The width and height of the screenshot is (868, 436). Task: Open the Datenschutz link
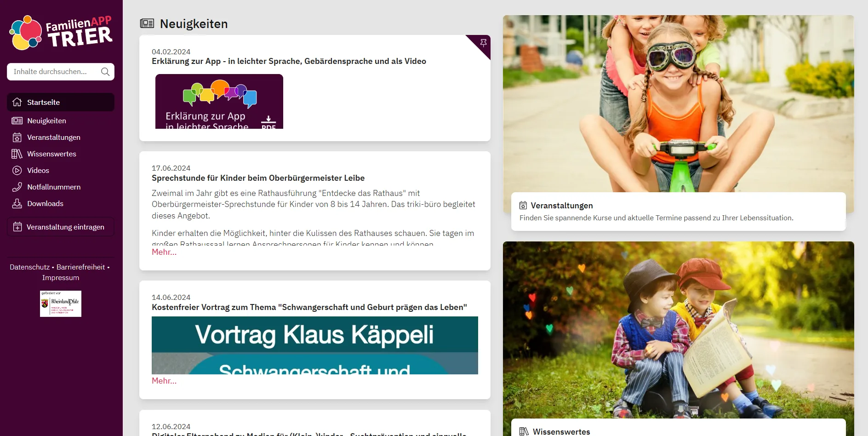click(x=29, y=267)
